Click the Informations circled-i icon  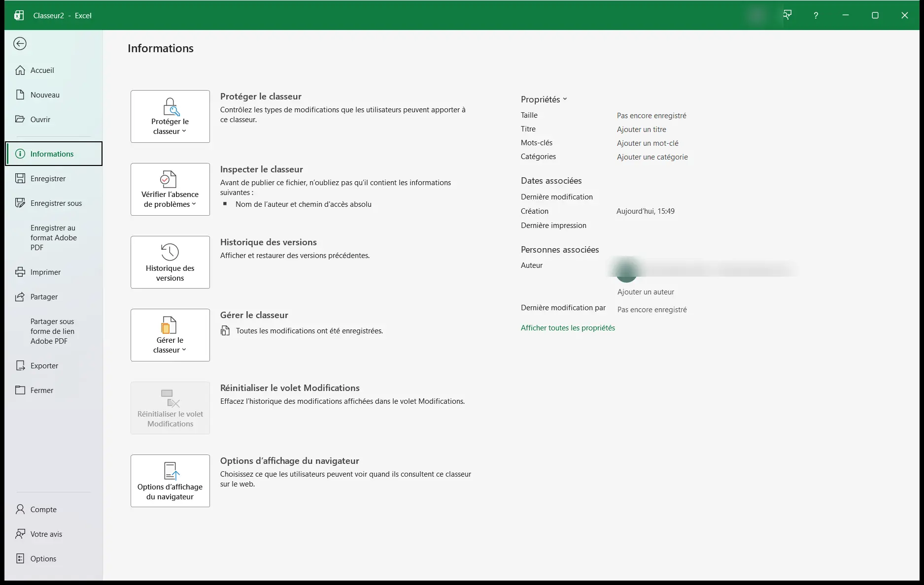(20, 154)
